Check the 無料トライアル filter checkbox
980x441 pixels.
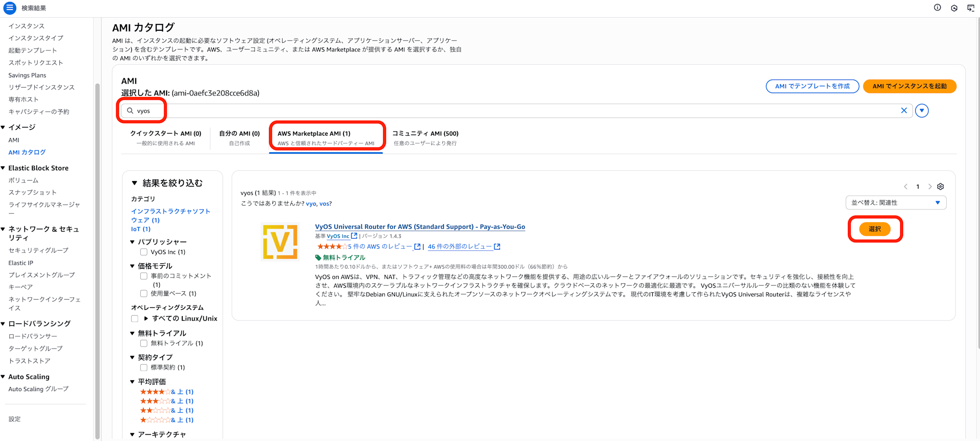click(144, 344)
